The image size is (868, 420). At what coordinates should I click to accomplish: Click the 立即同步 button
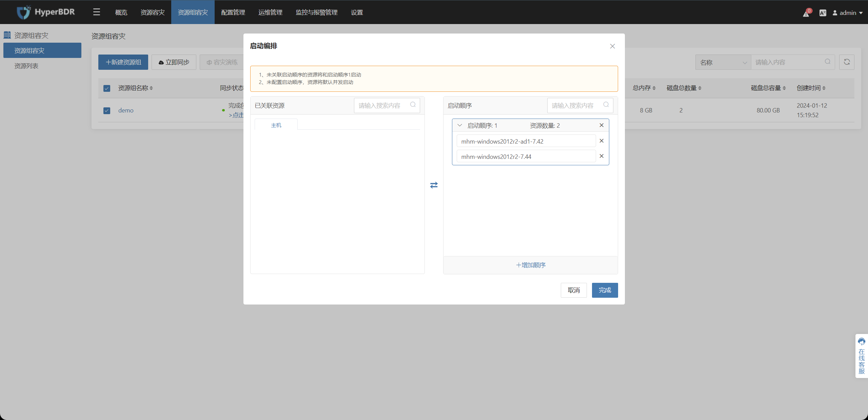pyautogui.click(x=174, y=62)
